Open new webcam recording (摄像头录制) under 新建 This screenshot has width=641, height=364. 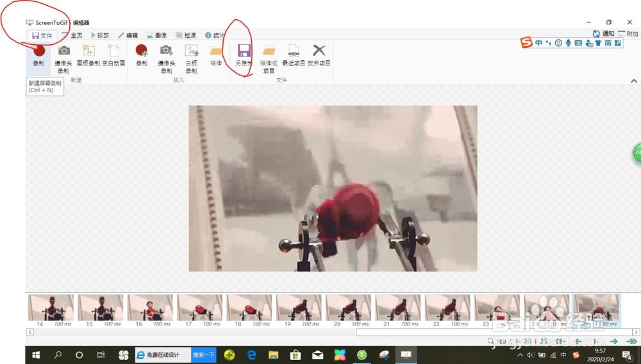point(63,59)
